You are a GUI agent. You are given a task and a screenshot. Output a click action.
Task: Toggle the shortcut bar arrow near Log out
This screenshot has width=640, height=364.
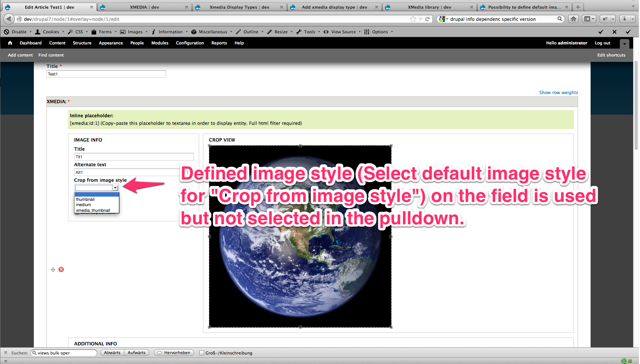point(624,44)
